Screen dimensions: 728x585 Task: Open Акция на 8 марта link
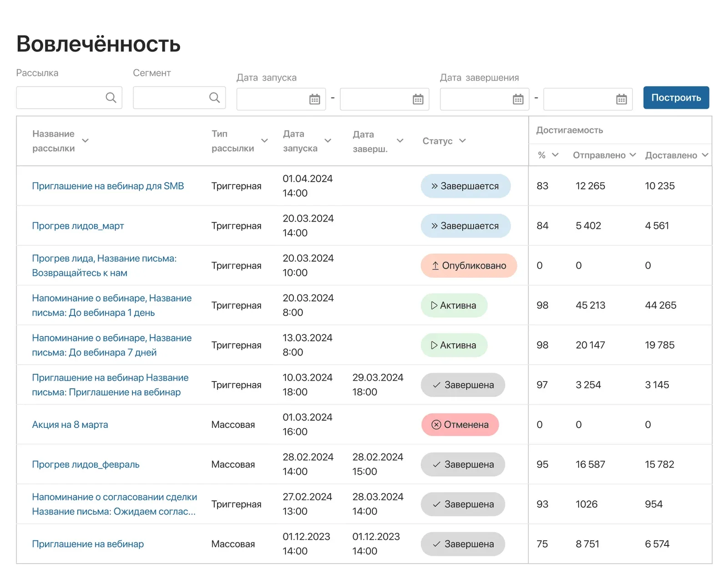(70, 424)
